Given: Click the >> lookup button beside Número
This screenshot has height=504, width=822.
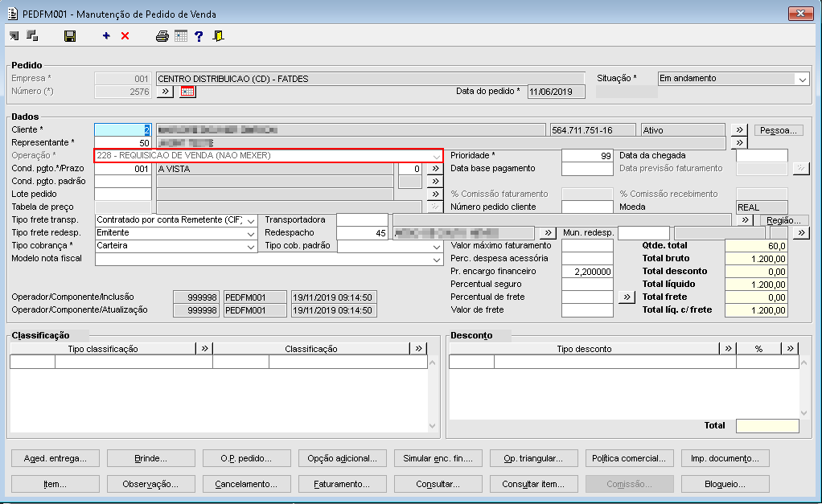Looking at the screenshot, I should 165,92.
